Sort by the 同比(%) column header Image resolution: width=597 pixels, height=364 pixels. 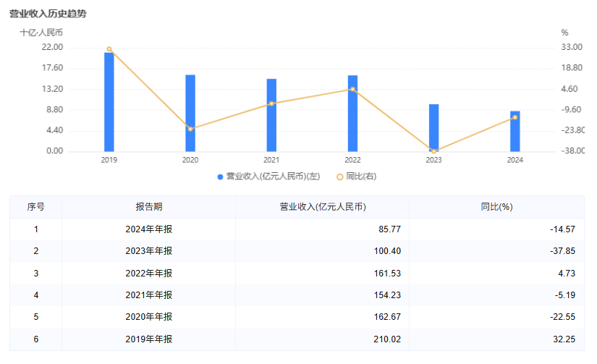coord(496,207)
